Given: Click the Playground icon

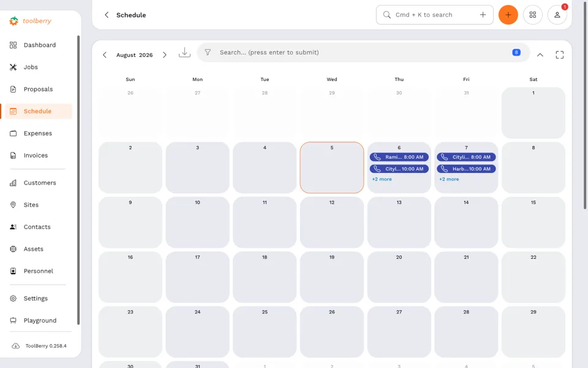Looking at the screenshot, I should [13, 320].
